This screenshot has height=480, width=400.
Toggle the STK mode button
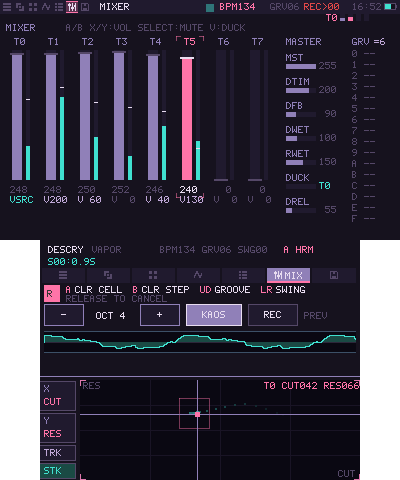(58, 471)
